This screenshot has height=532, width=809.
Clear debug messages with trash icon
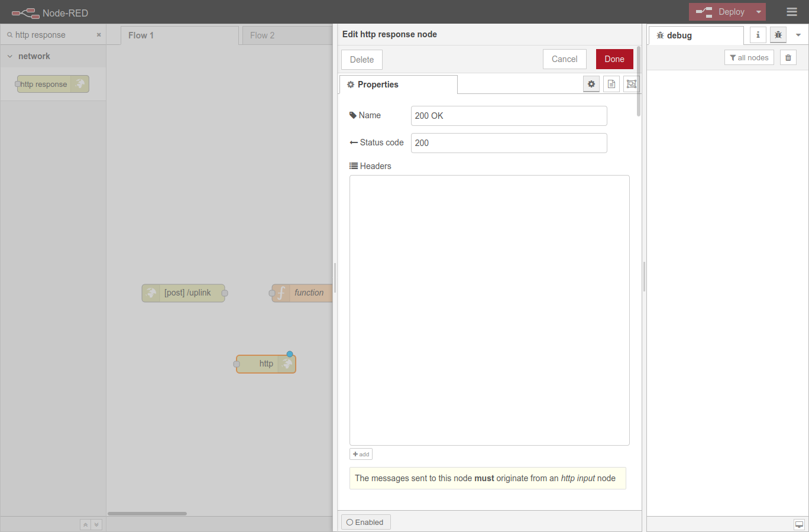pos(788,57)
